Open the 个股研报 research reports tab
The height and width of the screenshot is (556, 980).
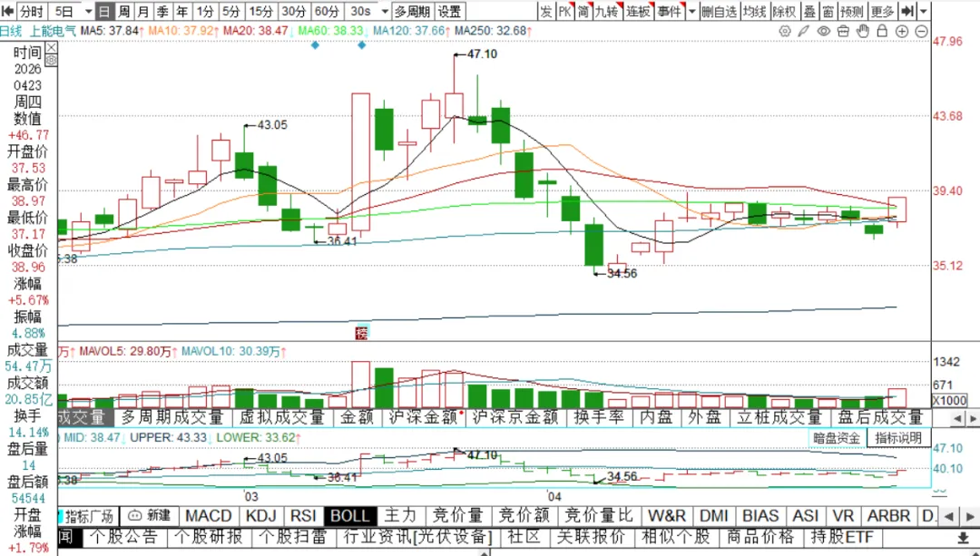[209, 537]
